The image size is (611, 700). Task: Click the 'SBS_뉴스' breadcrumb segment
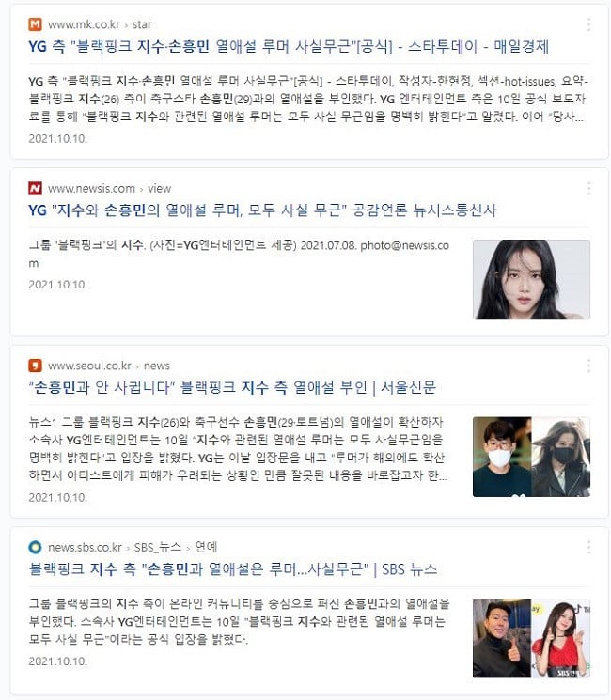click(x=158, y=547)
